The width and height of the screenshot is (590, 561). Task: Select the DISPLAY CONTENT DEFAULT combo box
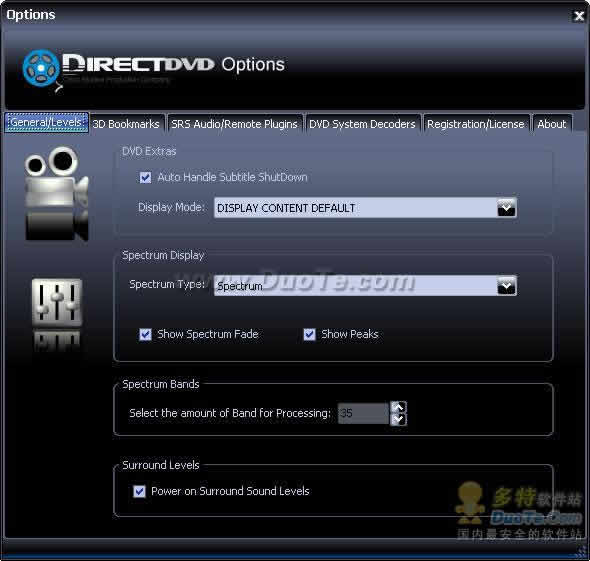365,208
